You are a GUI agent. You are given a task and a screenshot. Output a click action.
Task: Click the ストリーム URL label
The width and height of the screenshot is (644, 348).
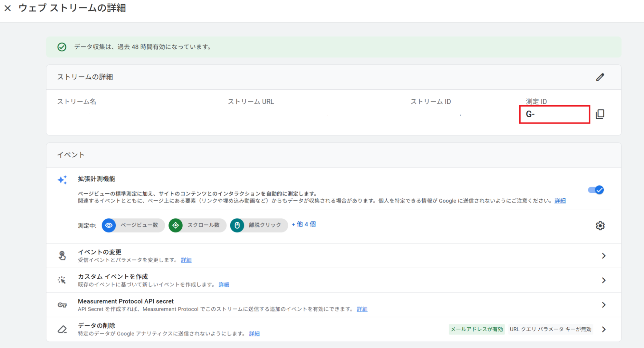click(251, 102)
